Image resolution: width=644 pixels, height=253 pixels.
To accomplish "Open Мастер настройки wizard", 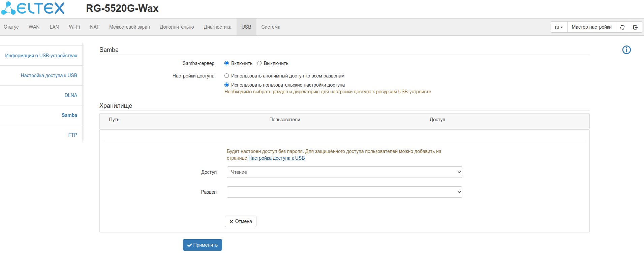I will tap(591, 27).
